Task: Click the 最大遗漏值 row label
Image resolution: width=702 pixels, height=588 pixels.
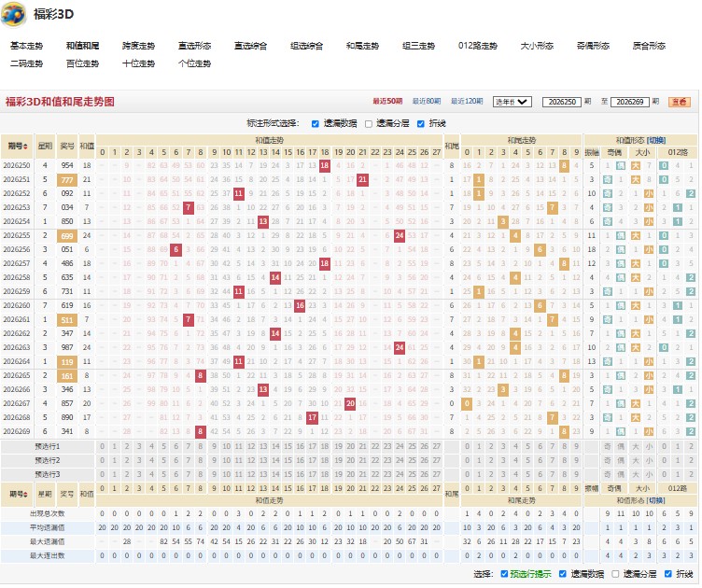Action: click(48, 542)
